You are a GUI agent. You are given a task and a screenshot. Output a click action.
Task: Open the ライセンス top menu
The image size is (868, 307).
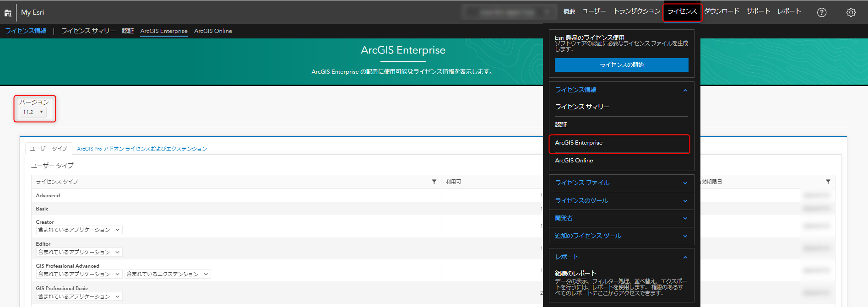[682, 11]
